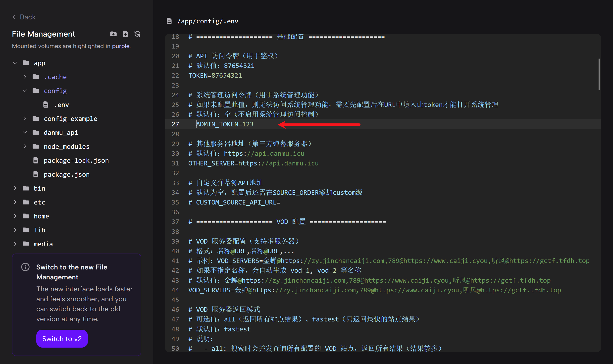Click the editor vertical scrollbar

click(x=599, y=74)
